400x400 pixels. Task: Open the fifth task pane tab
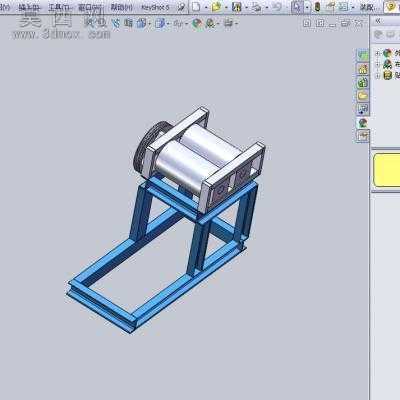[x=363, y=109]
